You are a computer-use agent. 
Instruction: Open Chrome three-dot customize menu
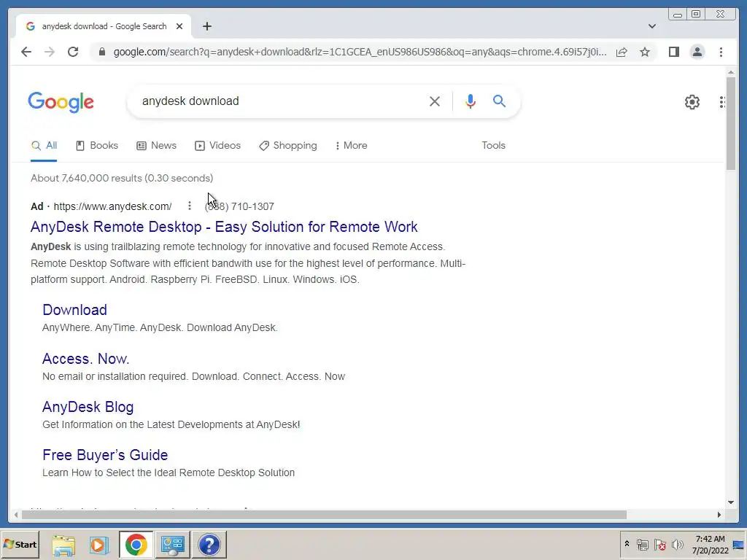tap(721, 52)
